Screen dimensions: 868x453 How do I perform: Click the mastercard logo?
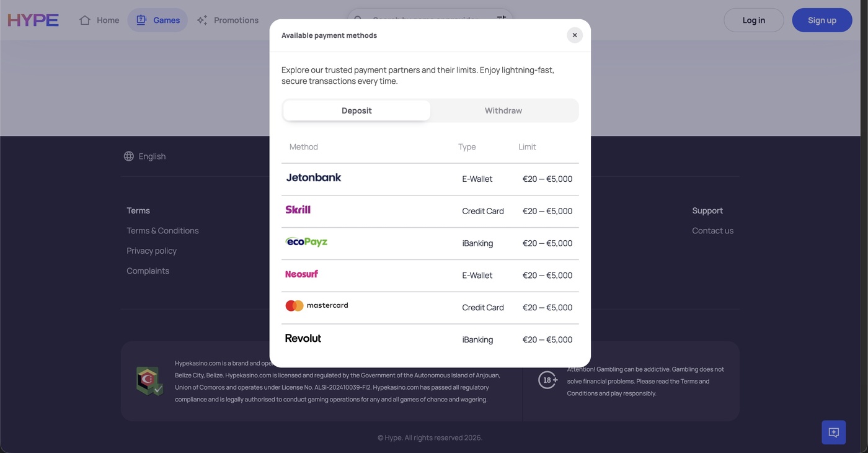coord(317,306)
